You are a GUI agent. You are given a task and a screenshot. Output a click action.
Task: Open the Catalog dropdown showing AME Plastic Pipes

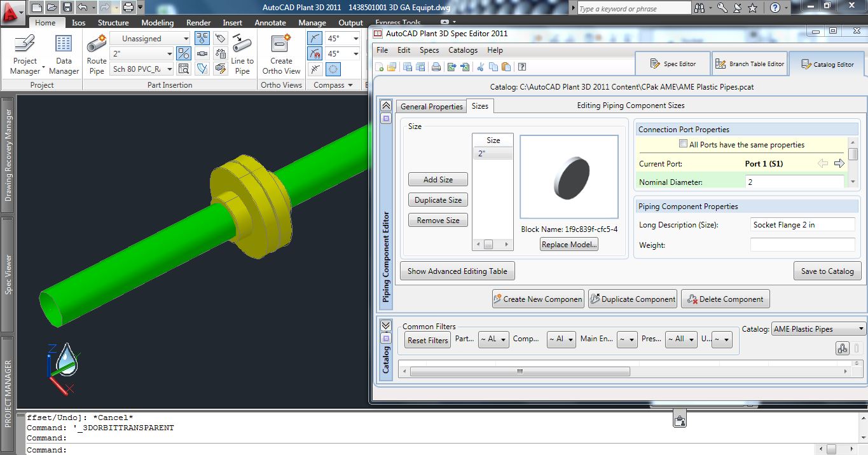click(818, 329)
